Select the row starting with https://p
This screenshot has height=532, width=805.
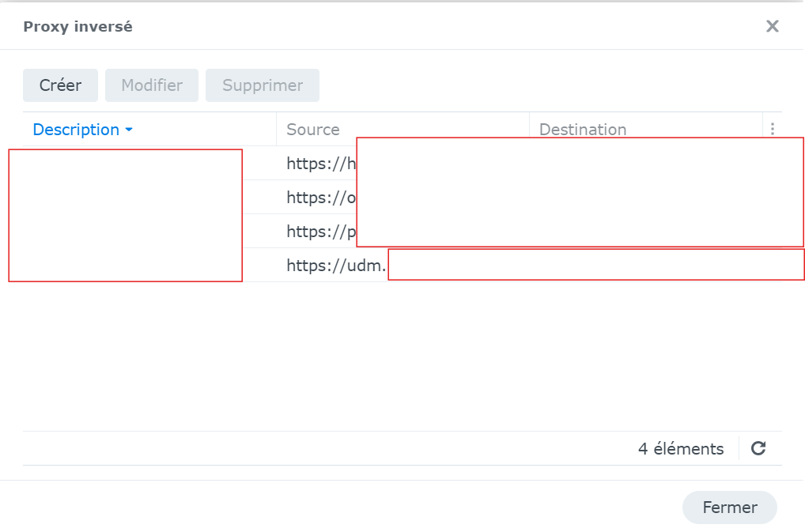pos(316,232)
